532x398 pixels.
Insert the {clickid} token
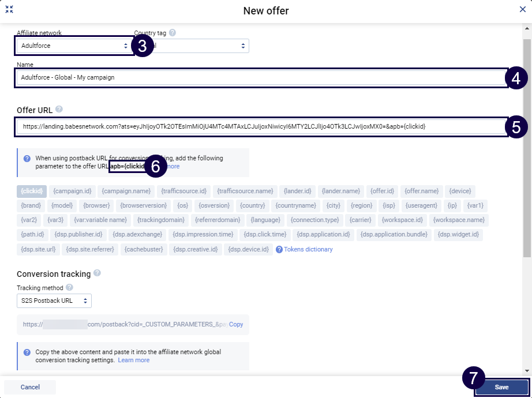(x=31, y=190)
